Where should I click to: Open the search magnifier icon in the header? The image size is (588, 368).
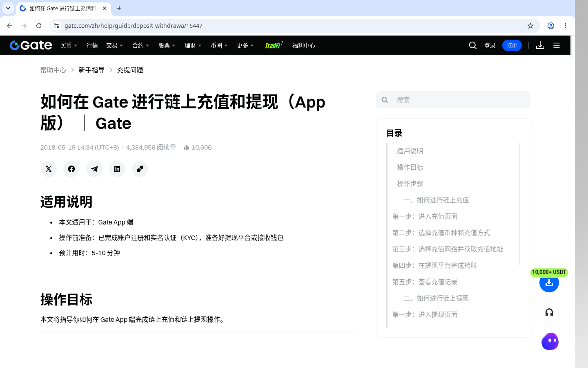(473, 45)
